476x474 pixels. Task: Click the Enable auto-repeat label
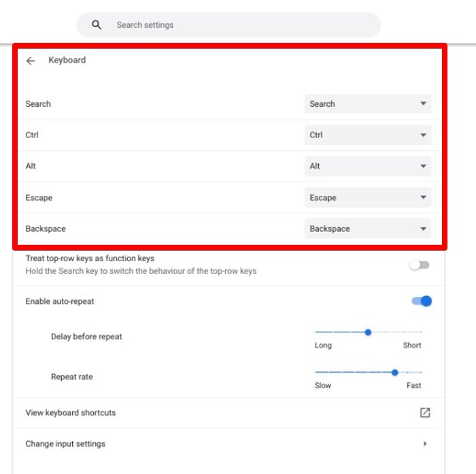coord(60,301)
